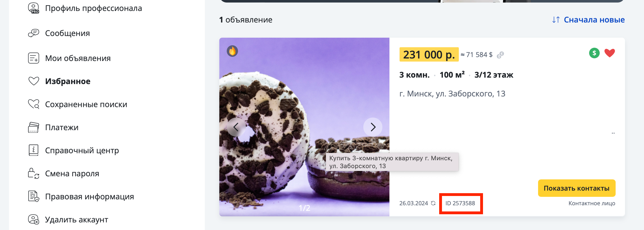The width and height of the screenshot is (644, 230).
Task: Click Показать контакты button
Action: click(577, 188)
